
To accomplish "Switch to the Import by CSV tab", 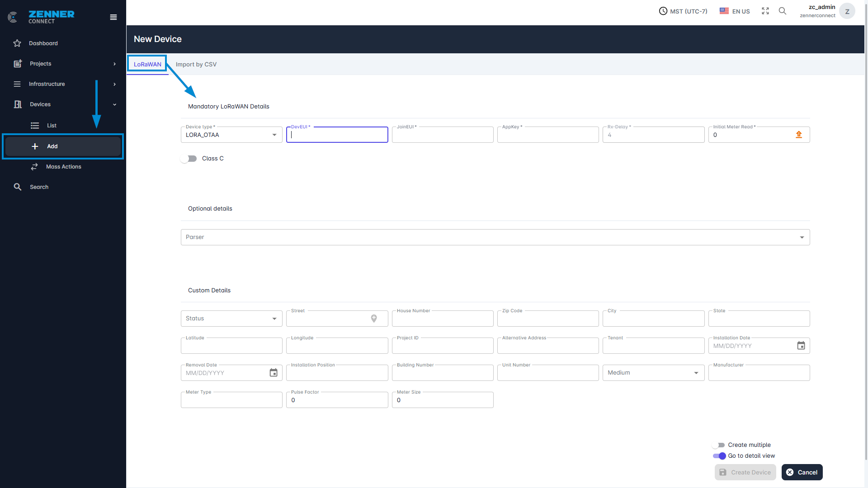I will coord(196,64).
